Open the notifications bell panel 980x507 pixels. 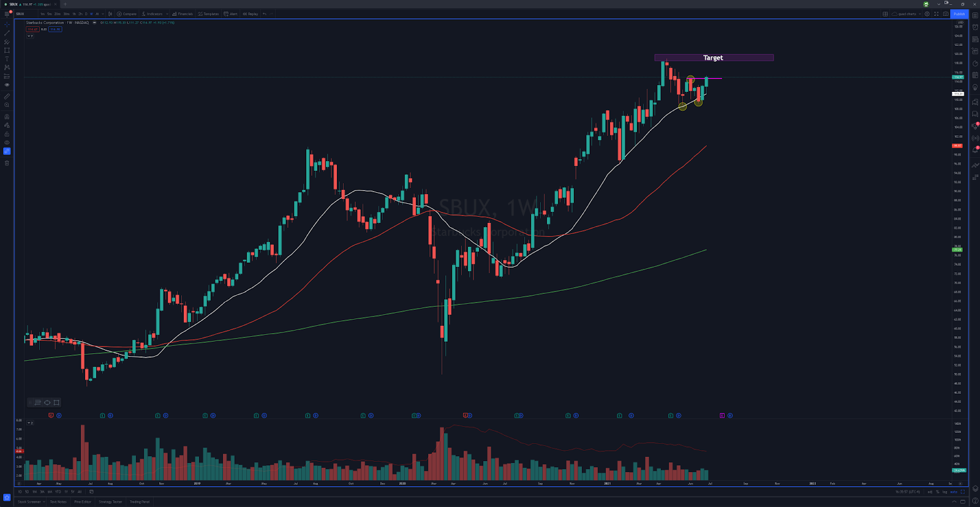975,150
